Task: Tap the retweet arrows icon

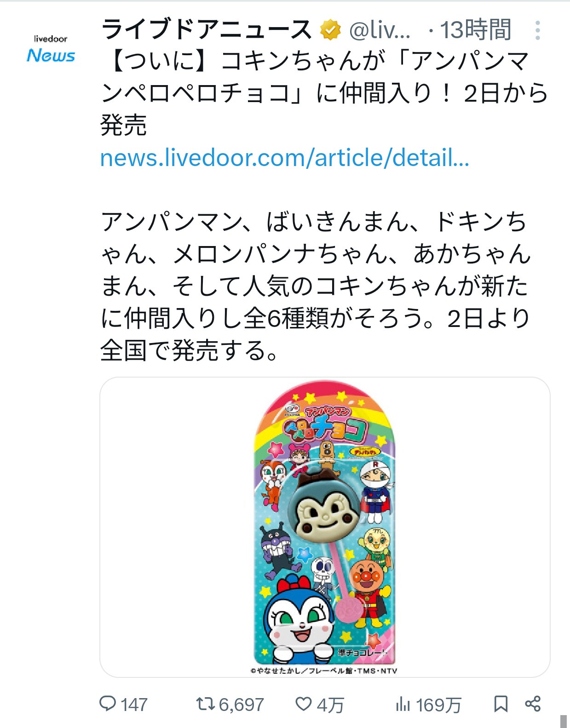Action: point(205,704)
